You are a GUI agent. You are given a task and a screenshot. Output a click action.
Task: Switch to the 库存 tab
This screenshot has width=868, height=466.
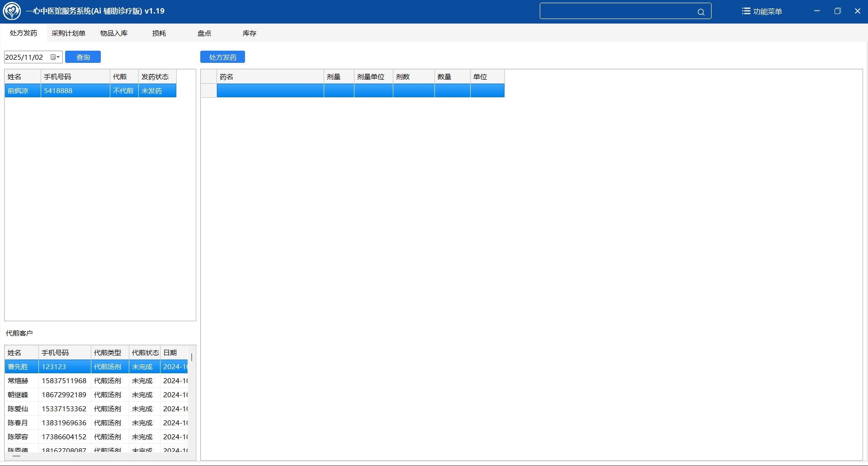point(250,33)
